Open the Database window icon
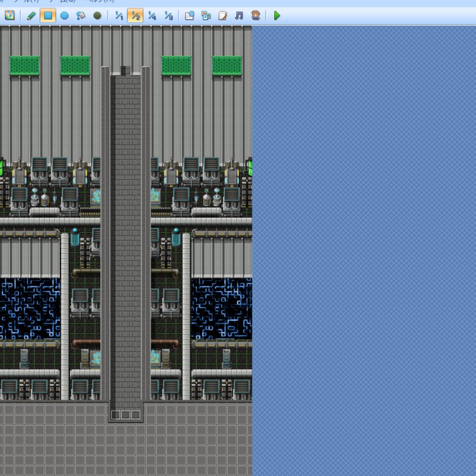The image size is (476, 476). coord(189,15)
